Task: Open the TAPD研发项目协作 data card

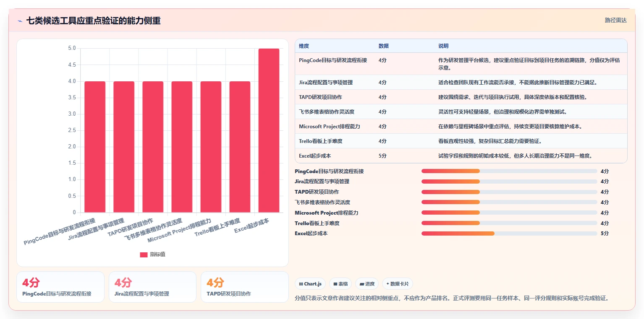Action: click(244, 287)
